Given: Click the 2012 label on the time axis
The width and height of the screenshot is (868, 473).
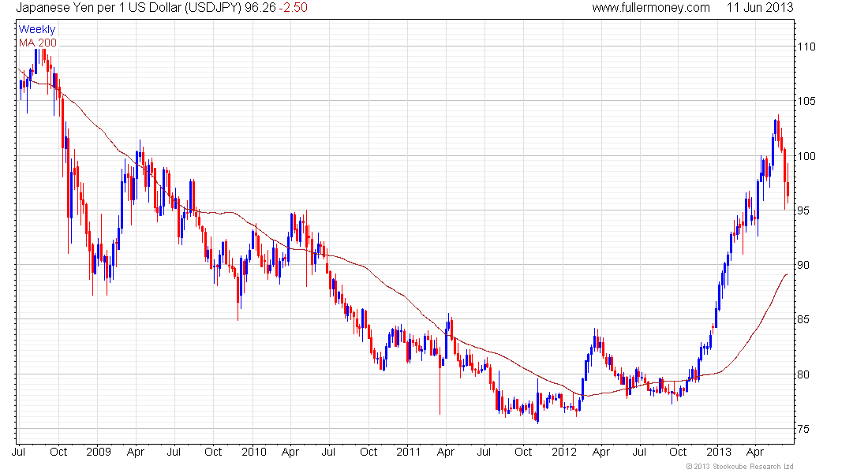Looking at the screenshot, I should coord(564,452).
